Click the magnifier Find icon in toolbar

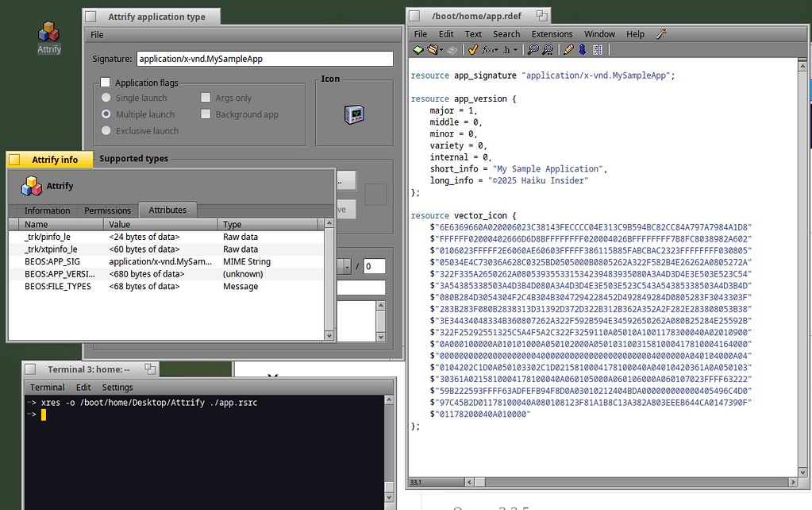pos(533,50)
